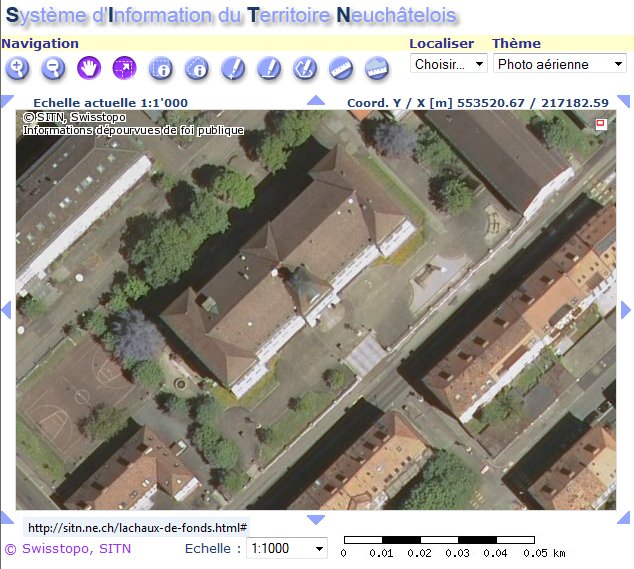Select the draw polygon pen tool
Screen dimensions: 634x569
pyautogui.click(x=305, y=68)
